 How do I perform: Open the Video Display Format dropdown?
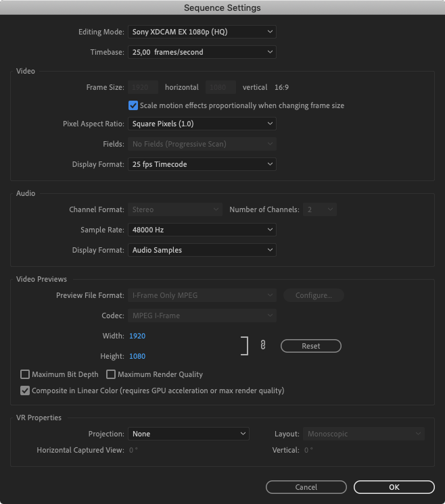202,164
